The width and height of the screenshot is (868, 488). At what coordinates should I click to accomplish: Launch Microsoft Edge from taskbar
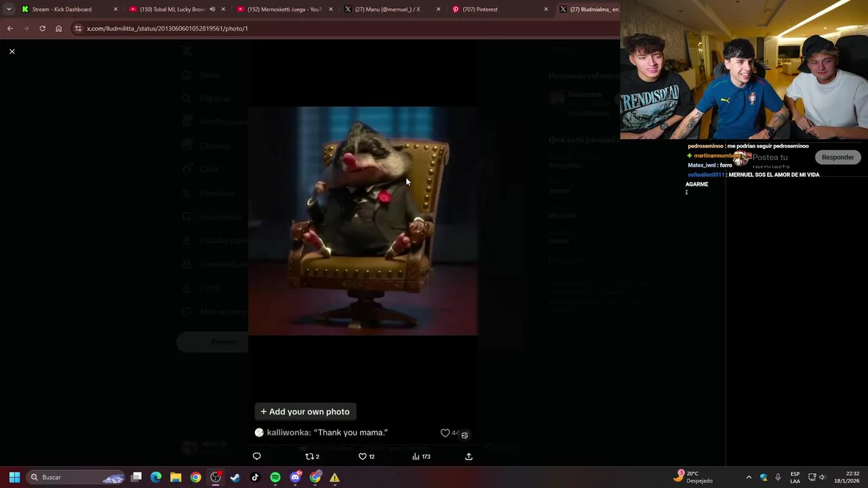tap(156, 477)
